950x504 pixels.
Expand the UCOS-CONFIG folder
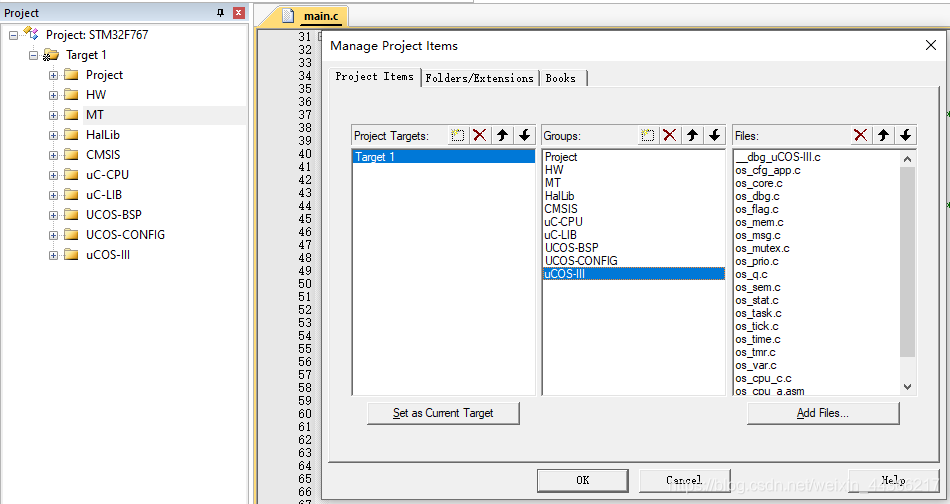[53, 236]
